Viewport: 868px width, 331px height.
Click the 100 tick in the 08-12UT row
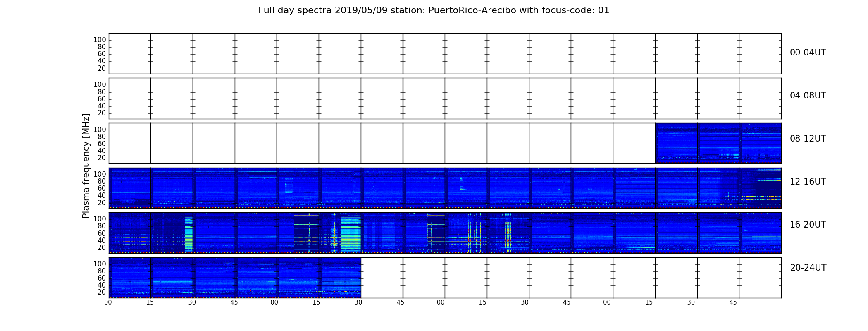pos(100,130)
